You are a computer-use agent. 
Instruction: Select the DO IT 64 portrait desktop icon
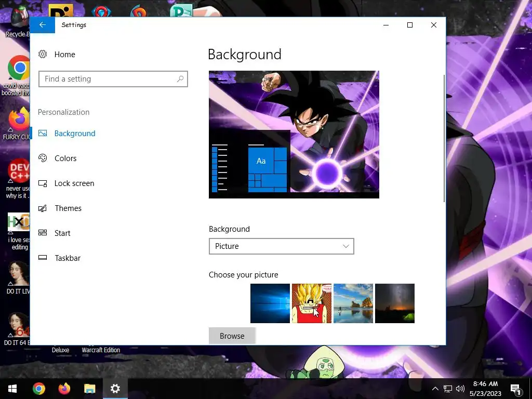pos(19,325)
